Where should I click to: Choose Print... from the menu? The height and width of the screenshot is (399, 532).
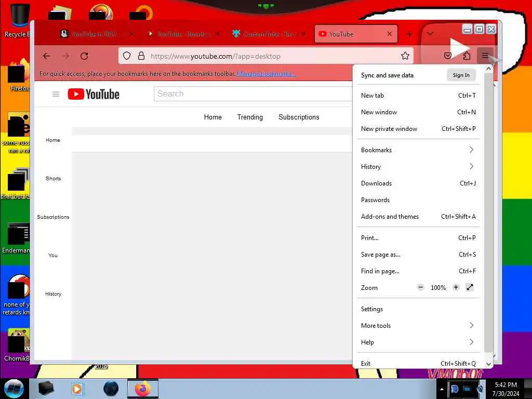(418, 238)
